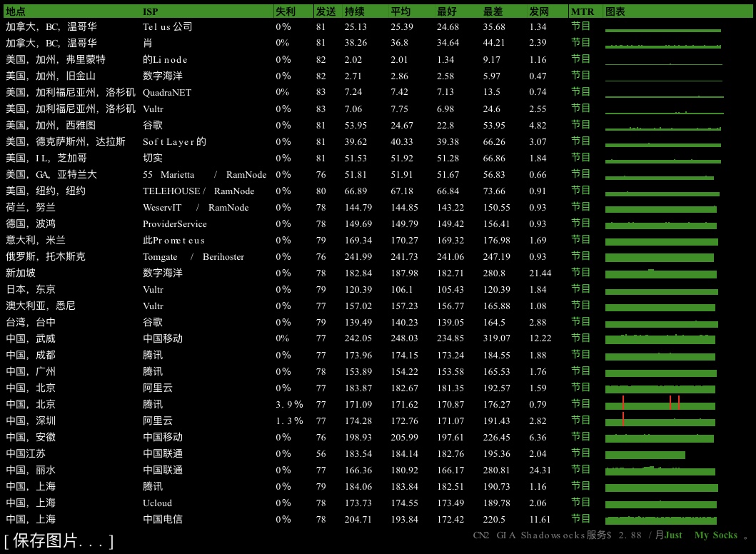Open MTR 节目 link for 上海 中国电信 row

click(x=580, y=518)
